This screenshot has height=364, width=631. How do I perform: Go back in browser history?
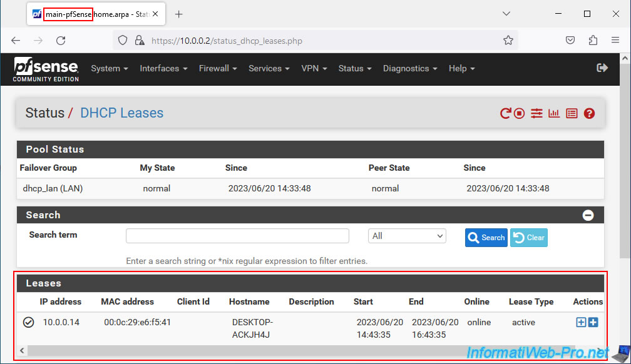point(16,41)
